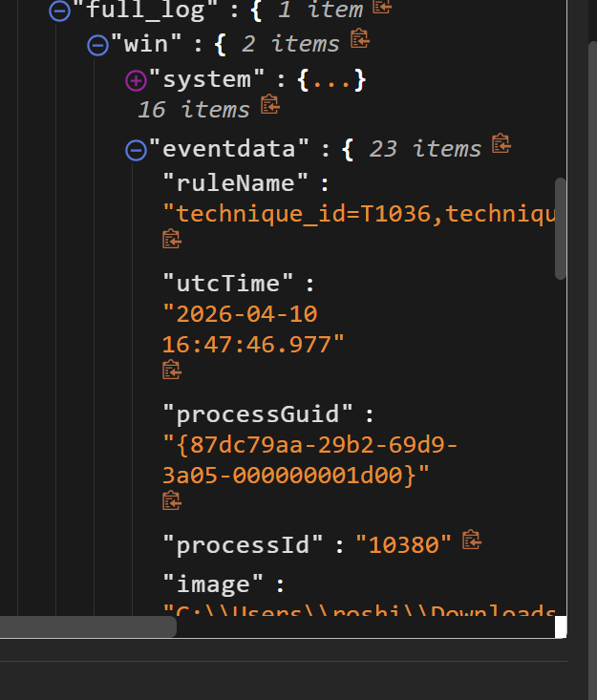Expand the "system" node
The width and height of the screenshot is (597, 700).
coord(137,81)
